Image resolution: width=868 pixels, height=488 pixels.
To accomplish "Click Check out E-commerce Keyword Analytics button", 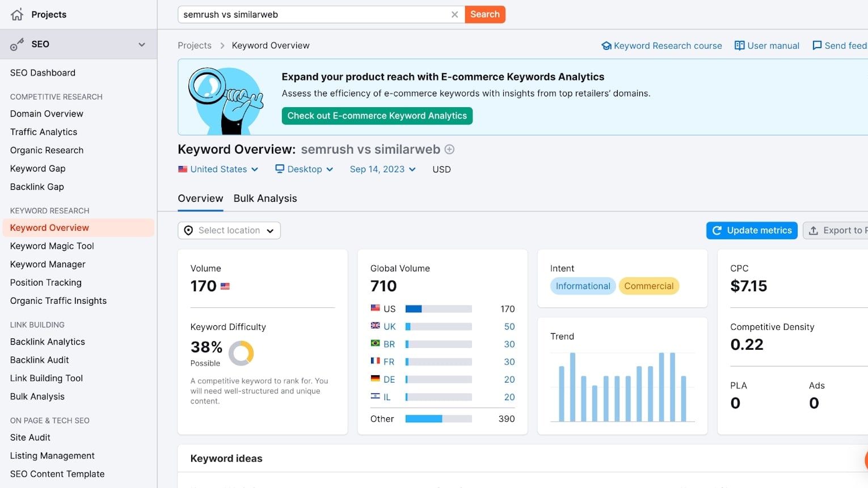I will [x=377, y=116].
